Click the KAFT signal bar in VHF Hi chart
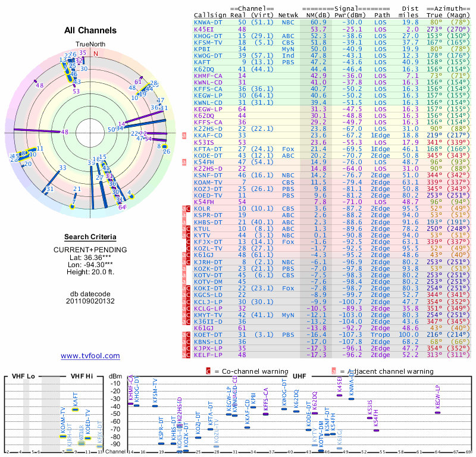476x457 pixels. click(75, 410)
